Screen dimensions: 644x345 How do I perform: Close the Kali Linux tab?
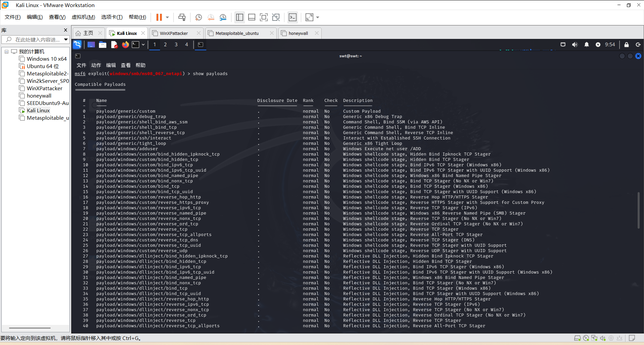click(x=143, y=33)
